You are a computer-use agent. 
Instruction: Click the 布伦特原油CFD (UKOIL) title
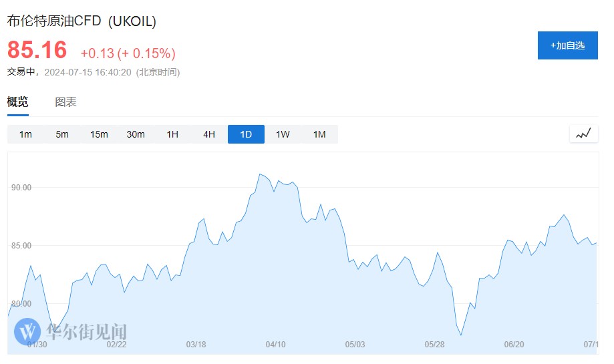tap(82, 21)
